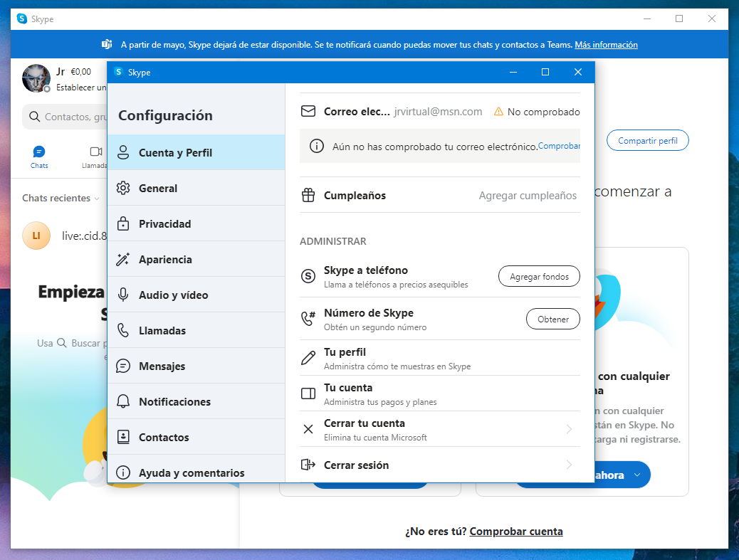Click the Notificaciones bell icon
Screen dimensions: 739x560
[123, 401]
